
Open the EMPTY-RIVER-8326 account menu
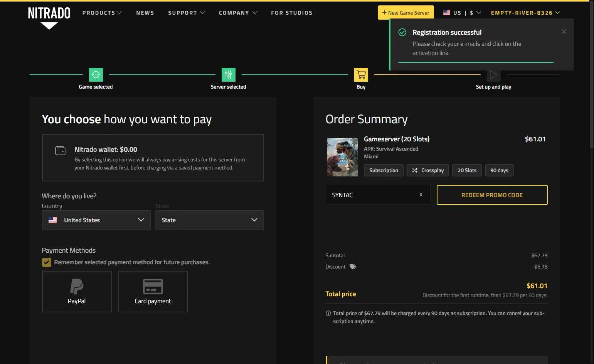(525, 13)
